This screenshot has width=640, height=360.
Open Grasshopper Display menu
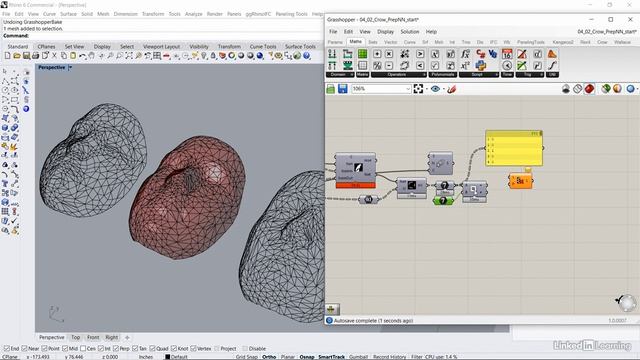(x=385, y=31)
